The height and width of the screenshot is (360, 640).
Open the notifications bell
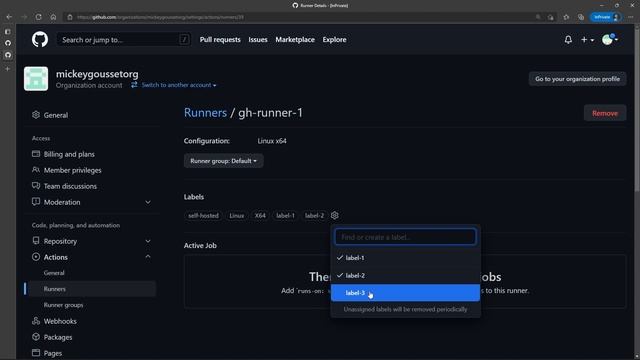click(568, 40)
